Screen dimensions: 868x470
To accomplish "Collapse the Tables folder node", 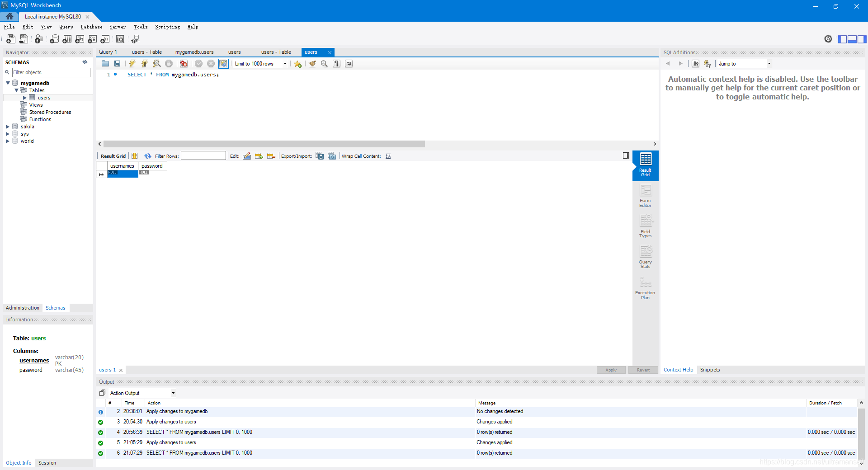I will (16, 90).
